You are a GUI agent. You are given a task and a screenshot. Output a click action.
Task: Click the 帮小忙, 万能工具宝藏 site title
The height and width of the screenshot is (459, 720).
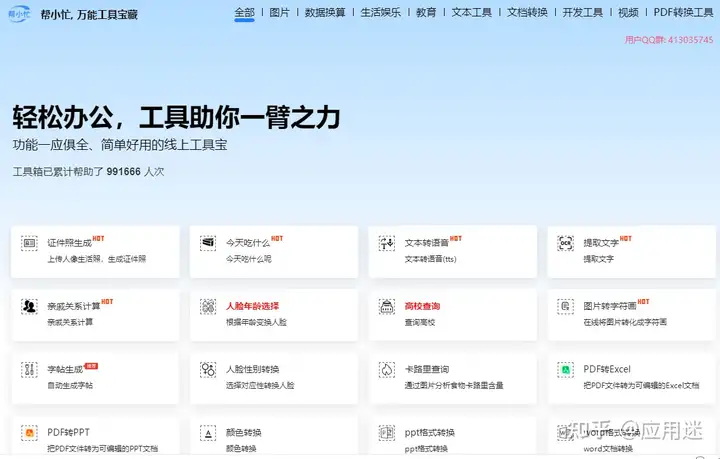[x=89, y=15]
